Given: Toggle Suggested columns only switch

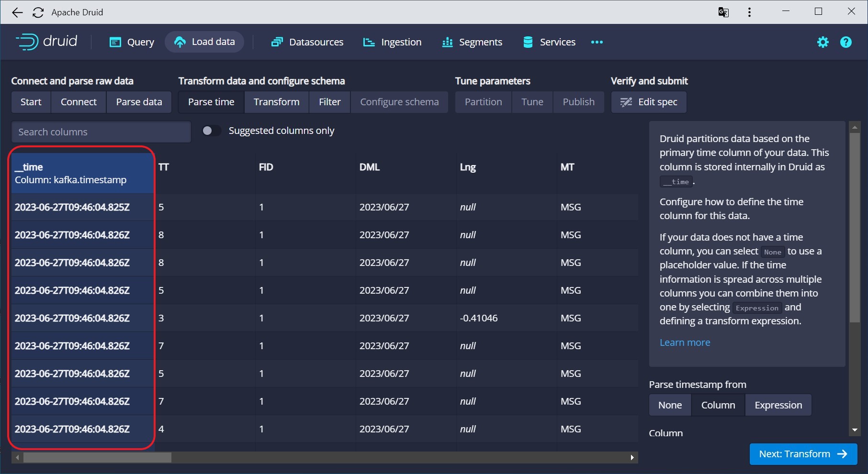Looking at the screenshot, I should click(x=211, y=131).
